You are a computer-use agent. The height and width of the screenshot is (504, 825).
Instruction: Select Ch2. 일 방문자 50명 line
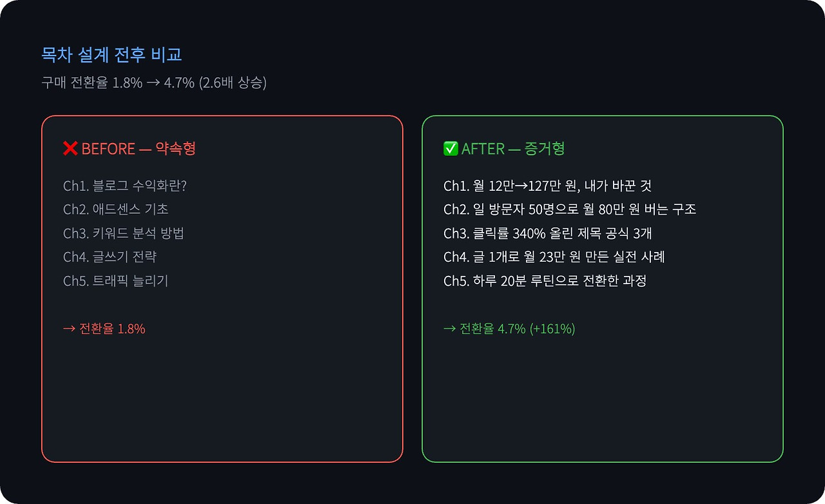pyautogui.click(x=570, y=209)
